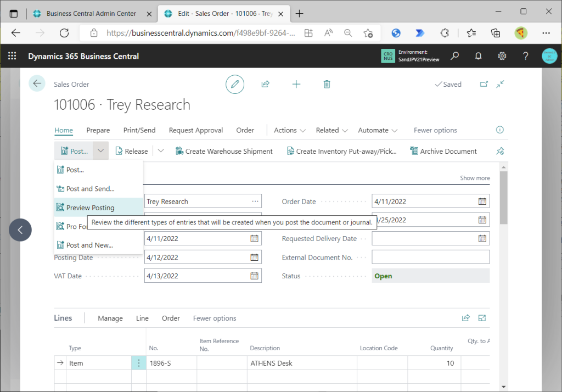Open the app launcher waffle icon
The height and width of the screenshot is (392, 562).
[x=12, y=56]
